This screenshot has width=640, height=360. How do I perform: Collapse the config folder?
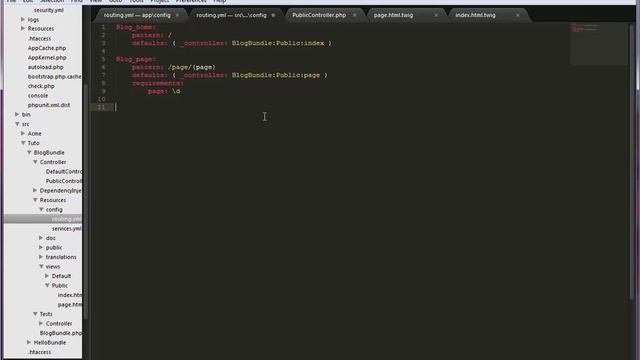41,209
